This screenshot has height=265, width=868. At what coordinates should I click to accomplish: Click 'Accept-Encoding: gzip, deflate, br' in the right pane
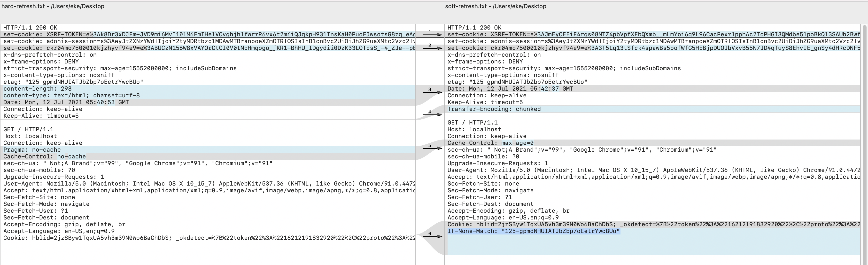pos(508,211)
